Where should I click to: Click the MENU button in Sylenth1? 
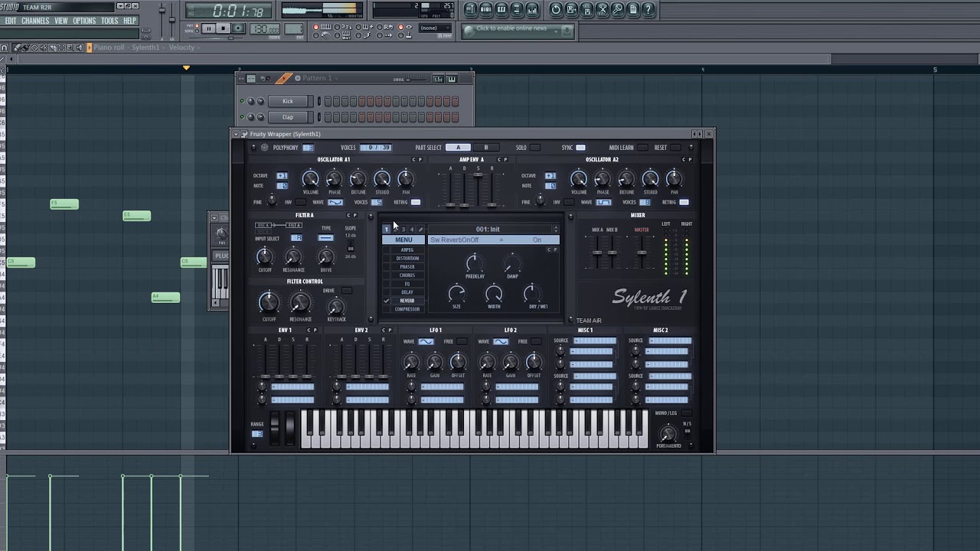tap(403, 240)
